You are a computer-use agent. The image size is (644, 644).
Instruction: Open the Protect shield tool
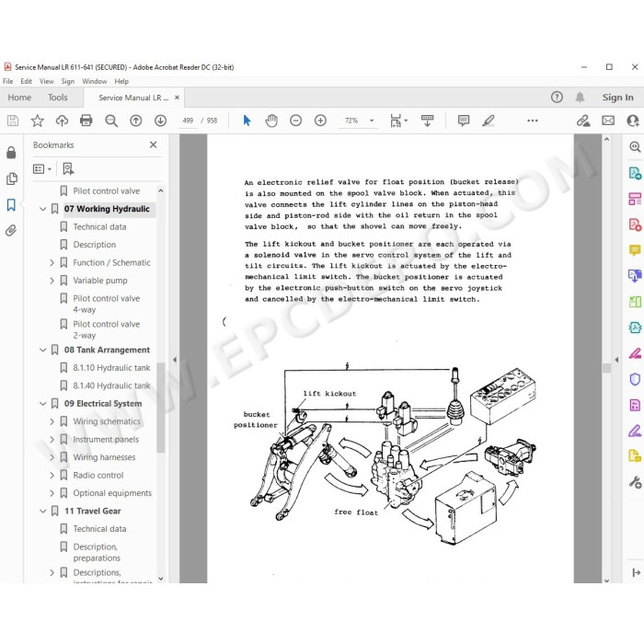click(635, 379)
